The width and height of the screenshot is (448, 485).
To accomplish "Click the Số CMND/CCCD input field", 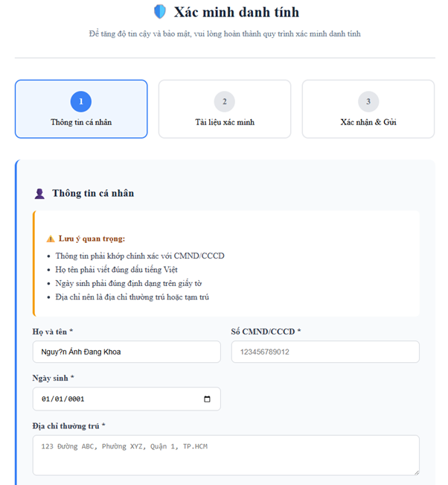I will point(325,352).
